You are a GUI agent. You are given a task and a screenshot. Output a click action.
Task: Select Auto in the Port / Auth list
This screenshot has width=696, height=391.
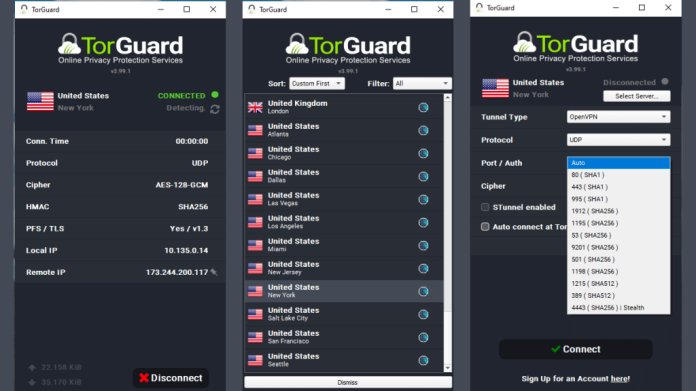(x=618, y=163)
